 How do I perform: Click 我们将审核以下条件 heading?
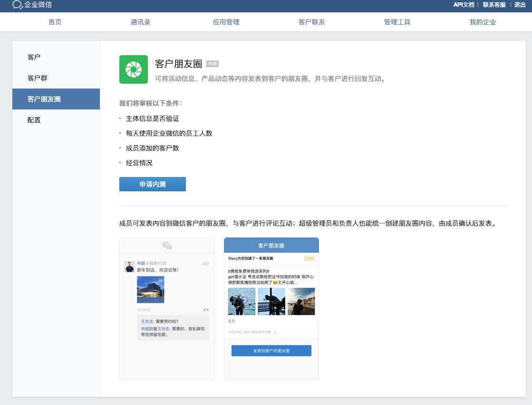151,103
